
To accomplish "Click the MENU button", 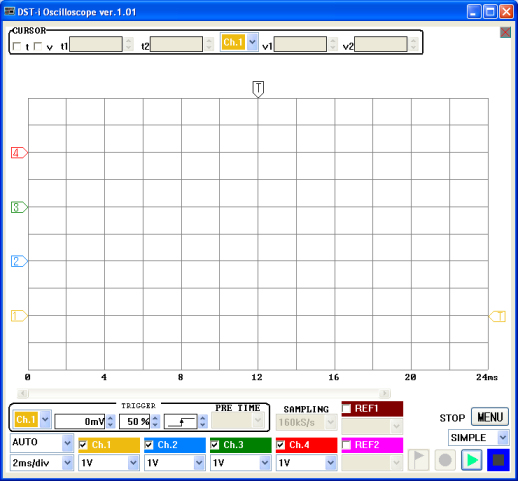I will pos(490,417).
